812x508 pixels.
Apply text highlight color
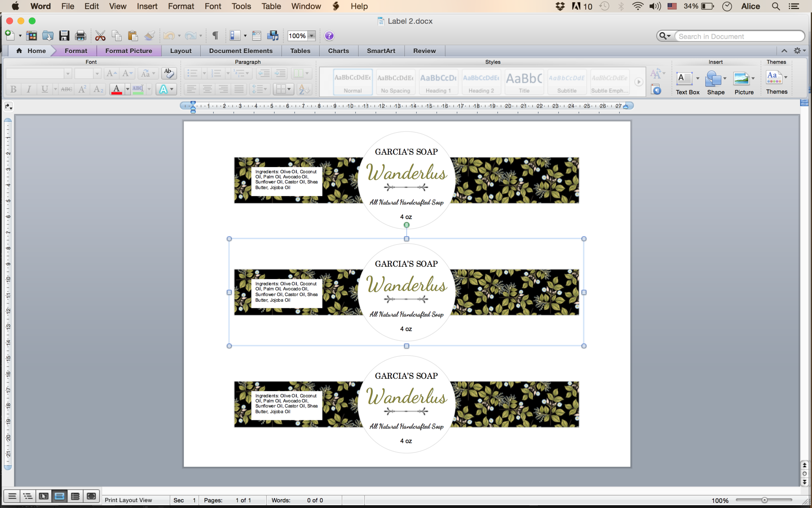coord(138,89)
